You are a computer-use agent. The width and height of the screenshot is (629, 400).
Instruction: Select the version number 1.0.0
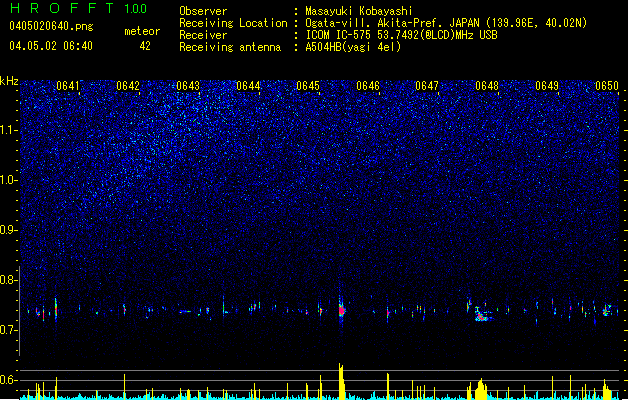(x=136, y=9)
